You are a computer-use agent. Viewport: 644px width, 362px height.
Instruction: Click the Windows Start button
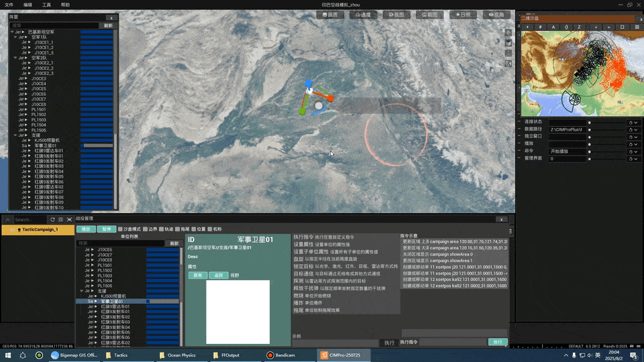[8, 355]
